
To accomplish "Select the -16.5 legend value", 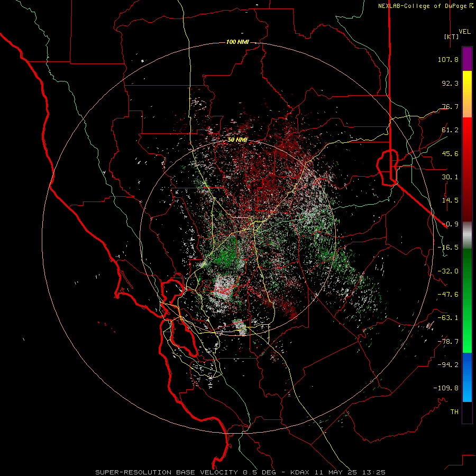I will (x=448, y=248).
